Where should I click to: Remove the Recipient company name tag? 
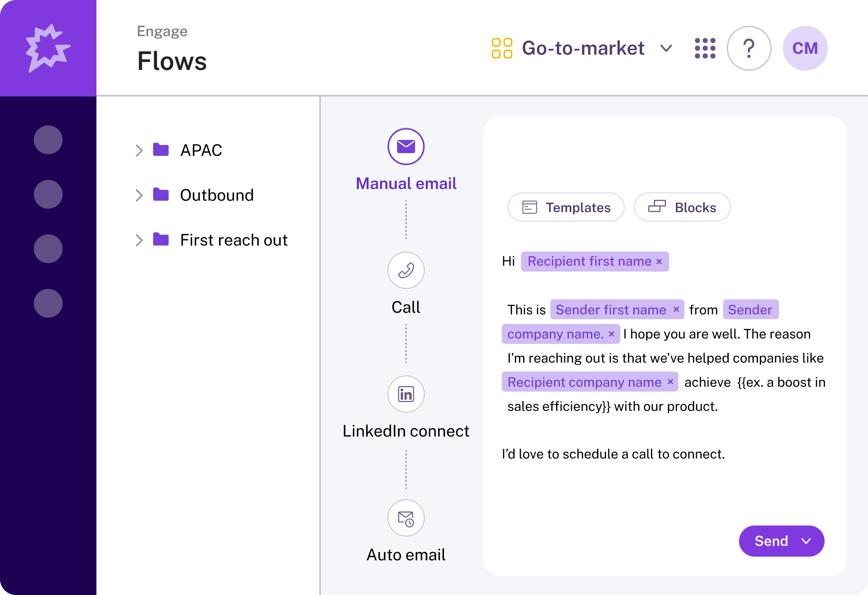[x=670, y=382]
